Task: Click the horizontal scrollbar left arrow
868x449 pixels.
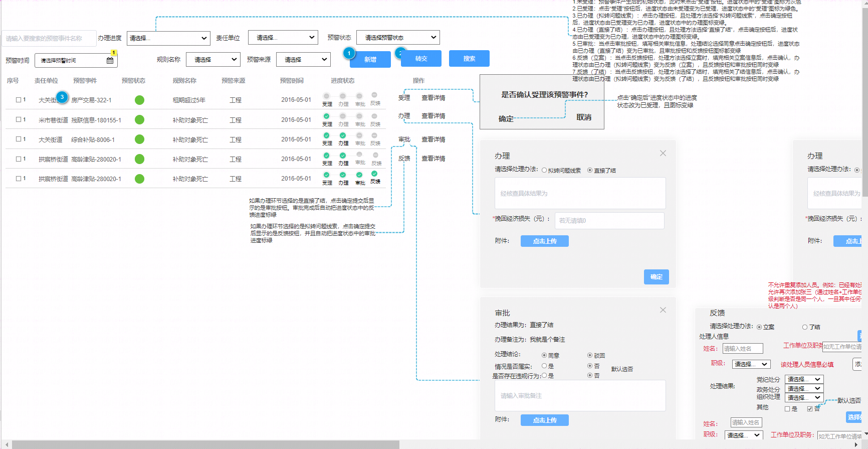Action: pyautogui.click(x=7, y=445)
